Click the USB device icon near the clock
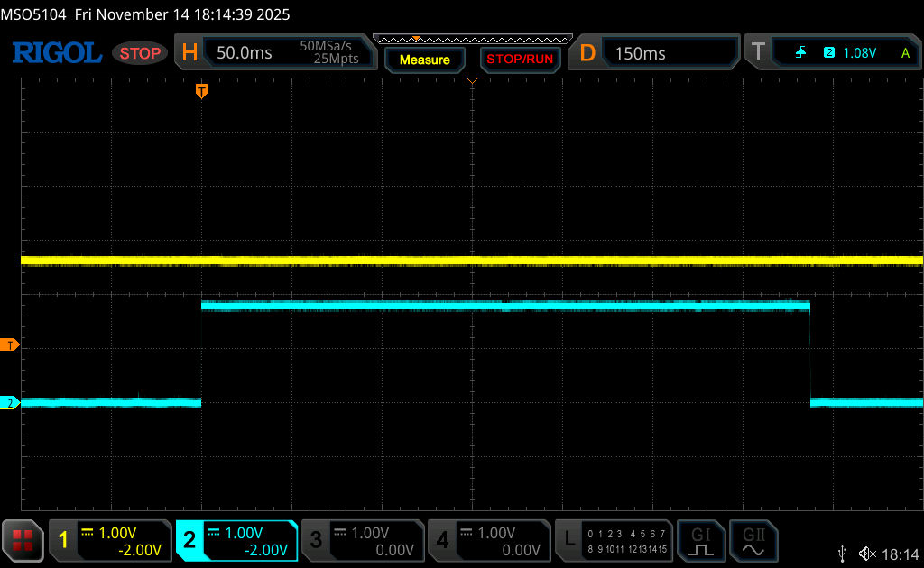 [842, 554]
